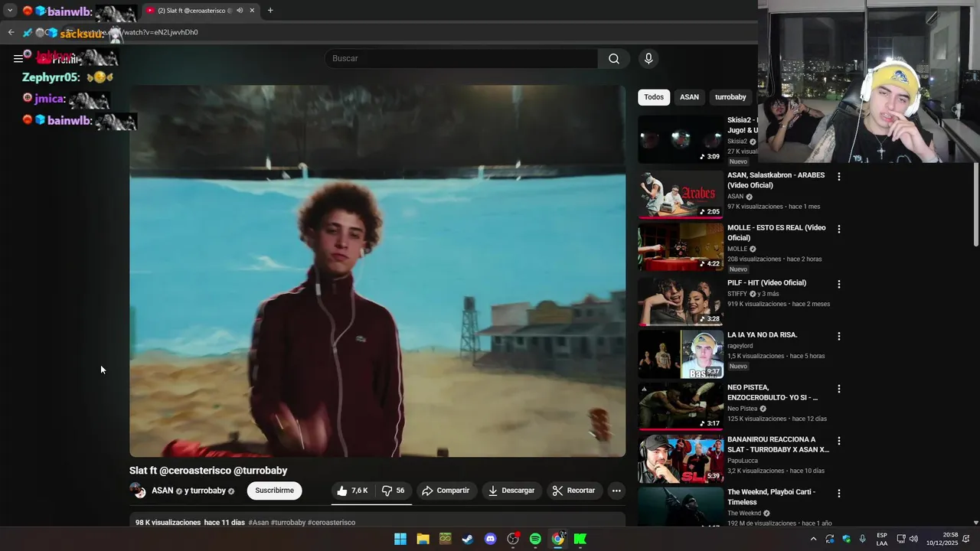
Task: Open the tab search dropdown chevron
Action: coord(10,11)
